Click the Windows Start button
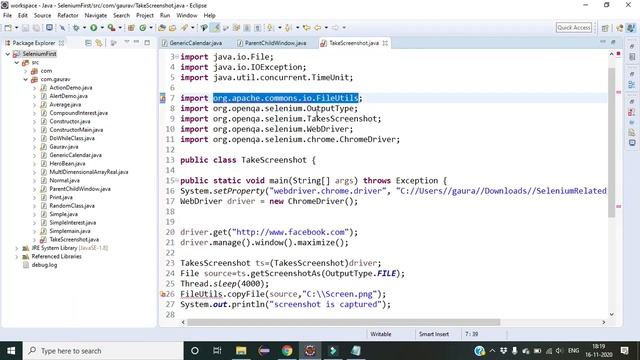 pos(11,351)
